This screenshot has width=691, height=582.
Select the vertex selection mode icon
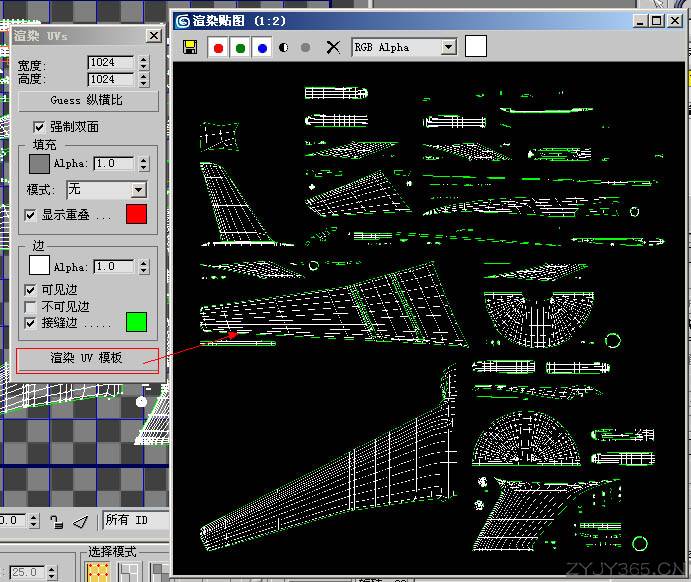[98, 572]
